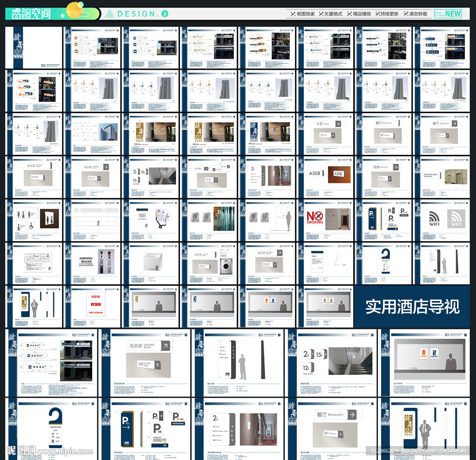Viewport: 476px width, 460px height.
Task: Click the red No Smoking sign
Action: [315, 218]
